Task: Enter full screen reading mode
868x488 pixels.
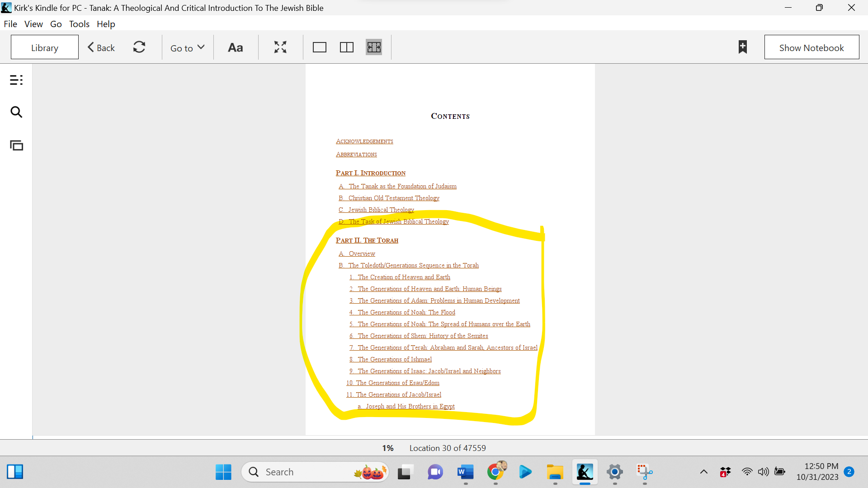Action: pos(280,47)
